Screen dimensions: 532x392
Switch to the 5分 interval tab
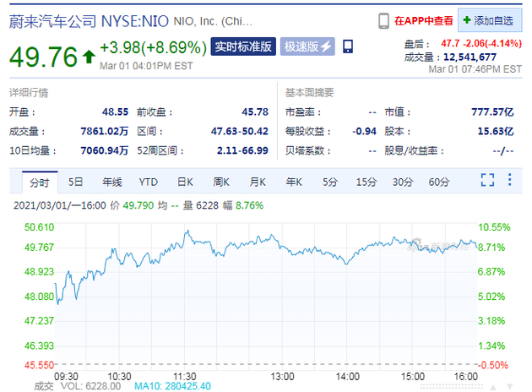pos(330,182)
